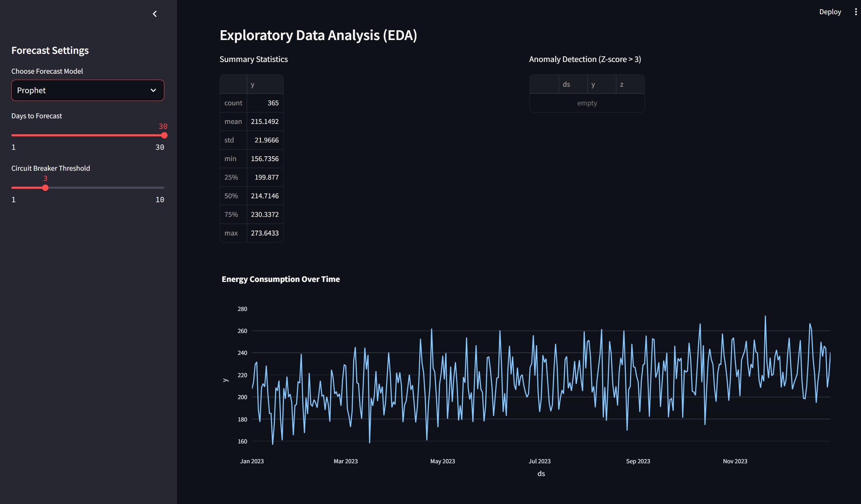The width and height of the screenshot is (861, 504).
Task: Open the three-dot main menu
Action: coord(856,12)
